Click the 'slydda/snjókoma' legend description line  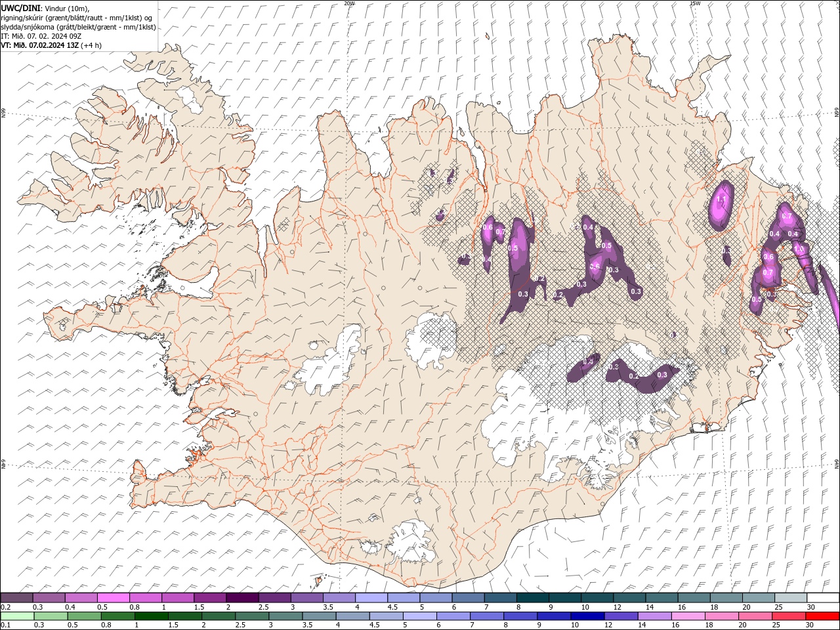click(x=78, y=27)
